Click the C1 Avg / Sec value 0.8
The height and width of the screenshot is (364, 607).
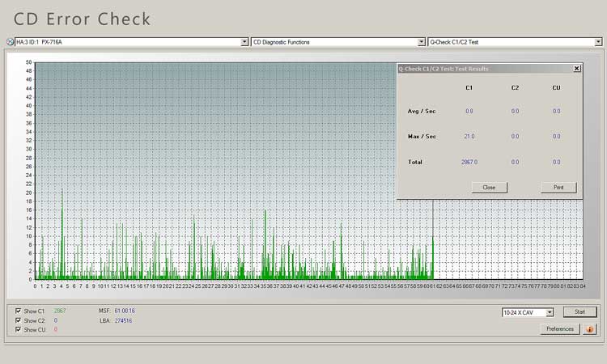(x=469, y=111)
